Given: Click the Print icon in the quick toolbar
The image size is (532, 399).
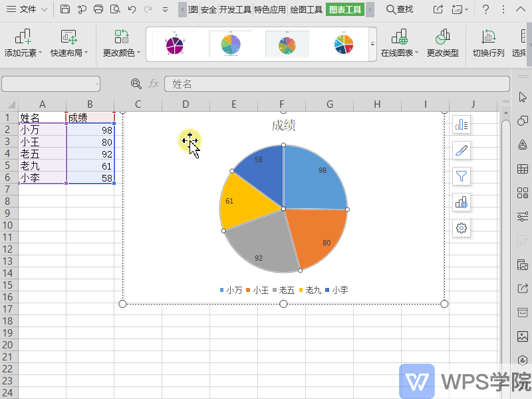Looking at the screenshot, I should click(x=98, y=9).
